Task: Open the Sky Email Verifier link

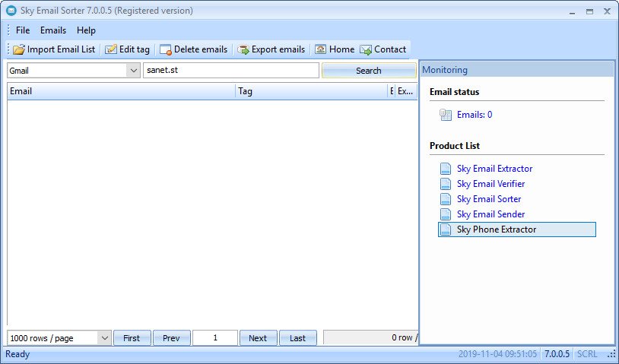Action: pos(490,184)
